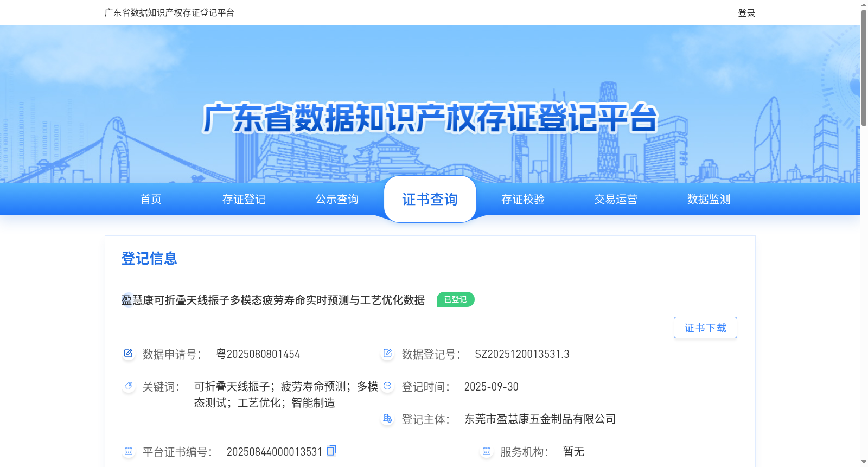The height and width of the screenshot is (467, 868).
Task: Click the keywords value starting 可折叠天线振子
Action: pos(286,394)
